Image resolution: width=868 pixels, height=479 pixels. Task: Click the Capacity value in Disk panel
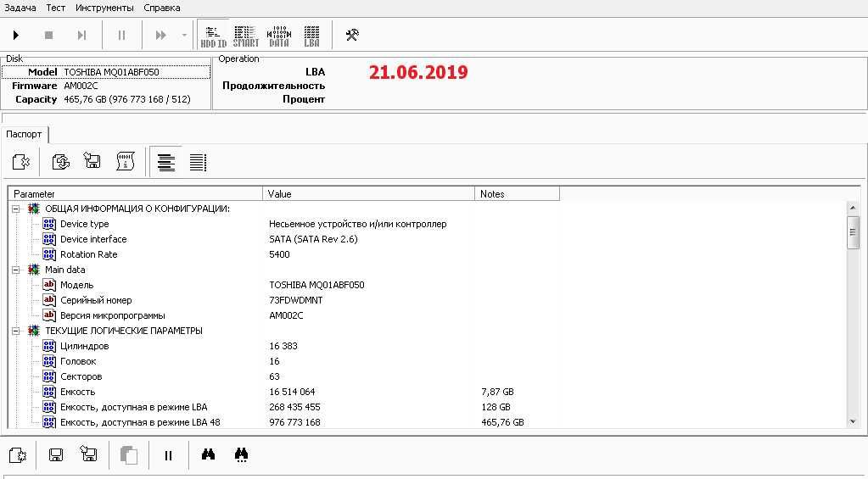tap(127, 99)
